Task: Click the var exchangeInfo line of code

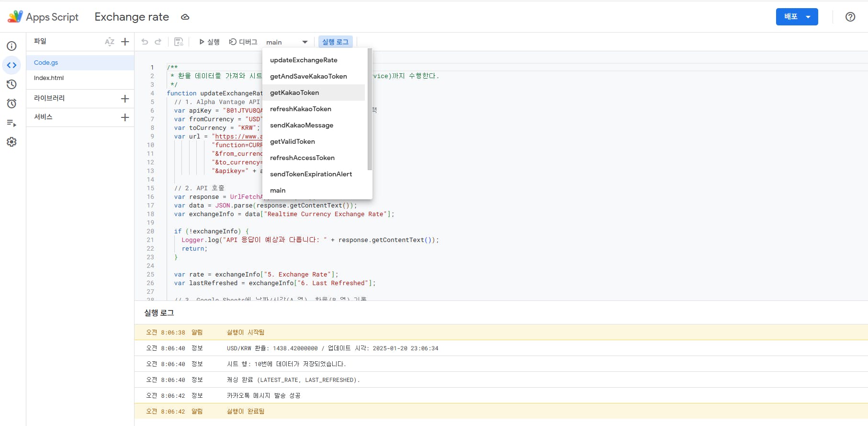Action: (284, 214)
